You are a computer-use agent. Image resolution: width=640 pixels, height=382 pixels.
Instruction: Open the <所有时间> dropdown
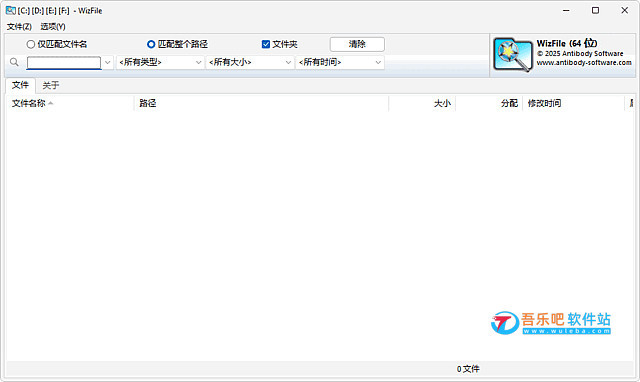pyautogui.click(x=340, y=62)
